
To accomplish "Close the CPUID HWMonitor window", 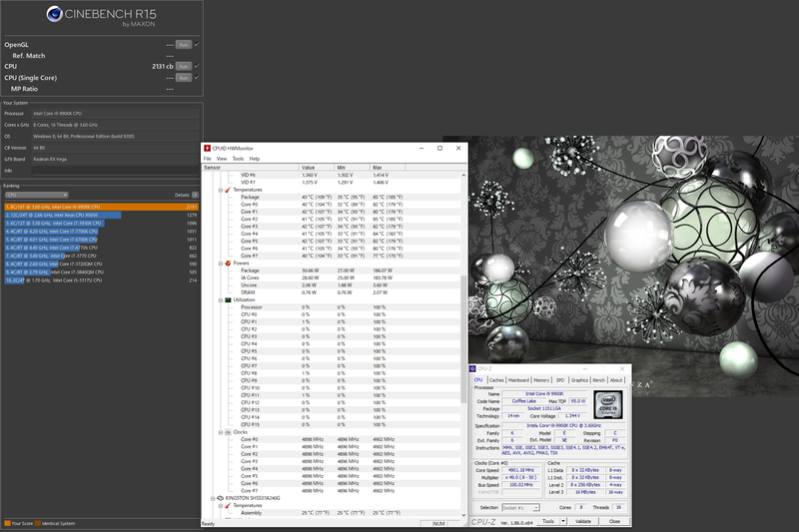I will pyautogui.click(x=458, y=148).
